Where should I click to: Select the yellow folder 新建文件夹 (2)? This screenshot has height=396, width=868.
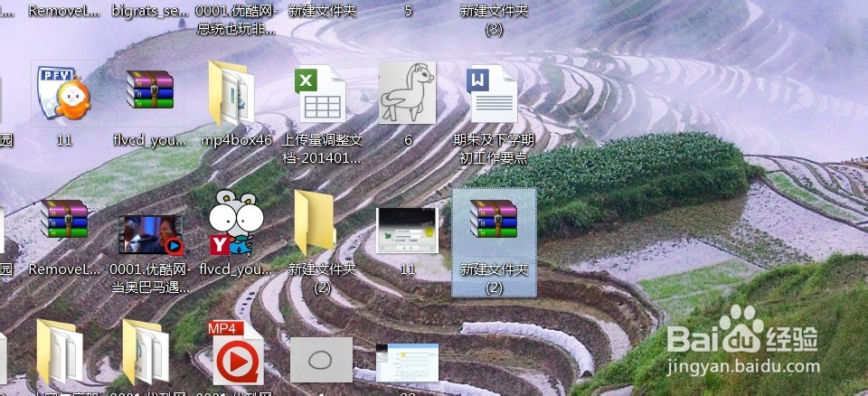click(x=315, y=223)
